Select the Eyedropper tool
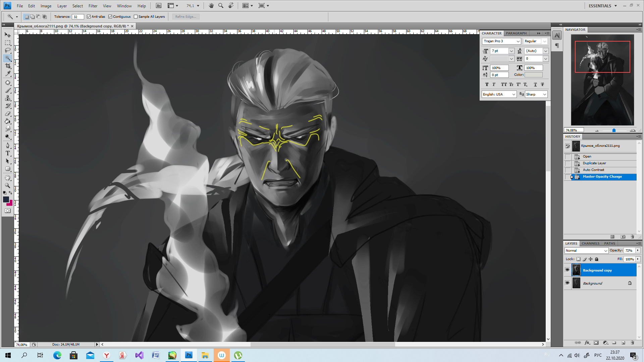 pyautogui.click(x=8, y=74)
